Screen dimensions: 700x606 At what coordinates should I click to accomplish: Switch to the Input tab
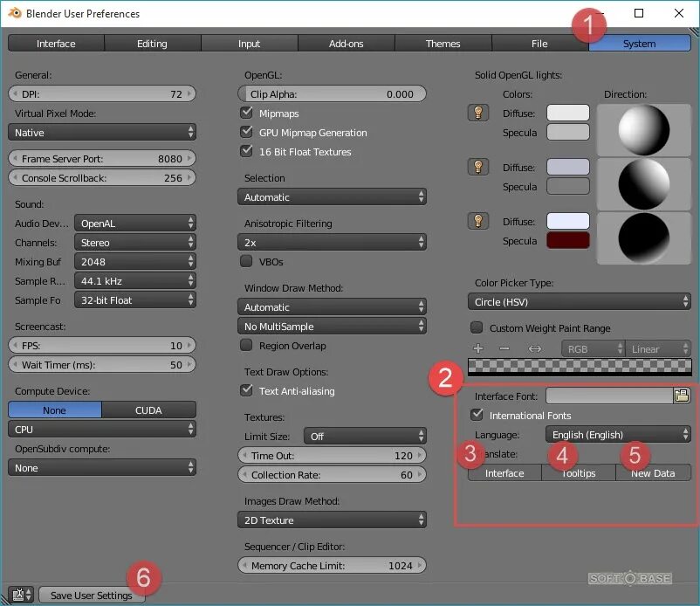tap(249, 44)
